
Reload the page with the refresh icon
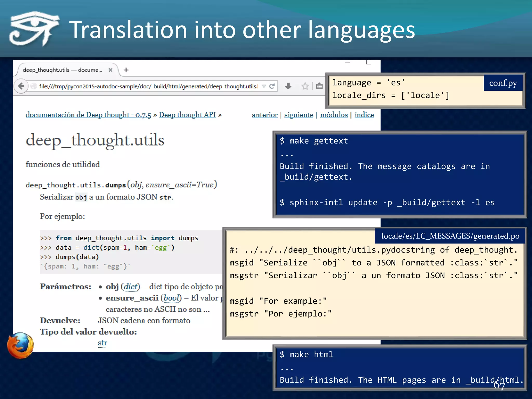click(272, 86)
